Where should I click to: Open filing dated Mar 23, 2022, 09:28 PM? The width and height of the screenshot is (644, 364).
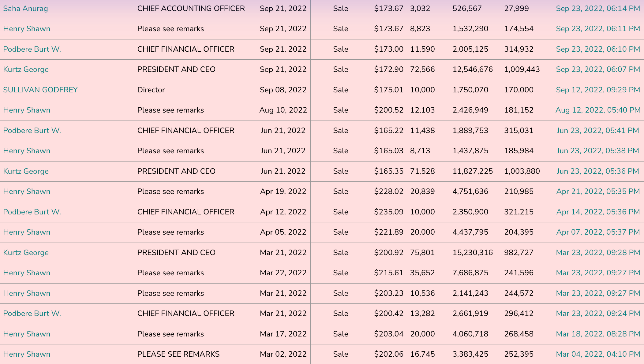point(598,253)
